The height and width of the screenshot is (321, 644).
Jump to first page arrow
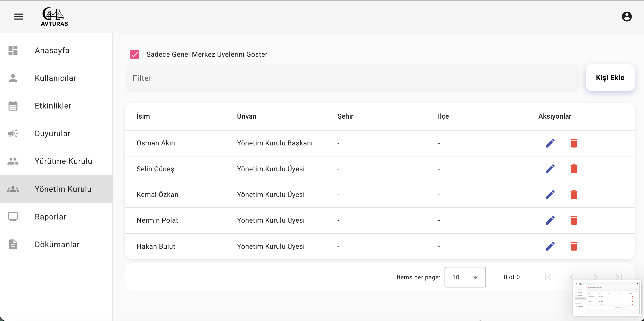[548, 277]
